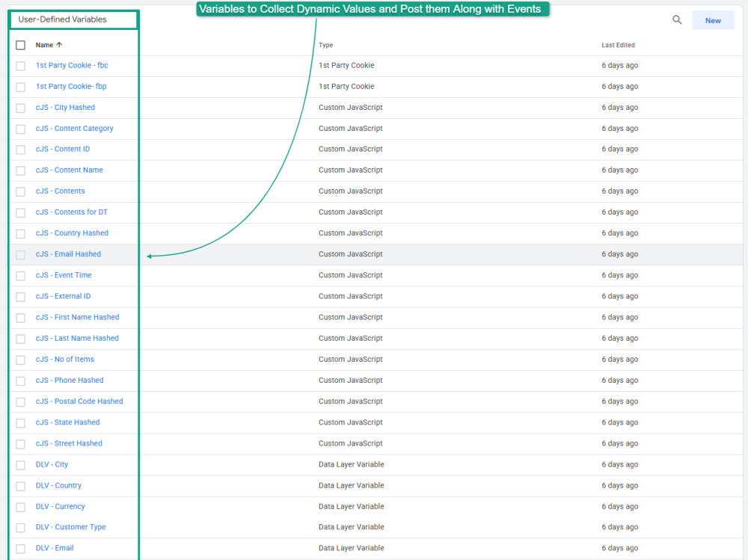Screen dimensions: 748x560
Task: Open the 1st Party Cookie - fbc variable
Action: coord(72,65)
